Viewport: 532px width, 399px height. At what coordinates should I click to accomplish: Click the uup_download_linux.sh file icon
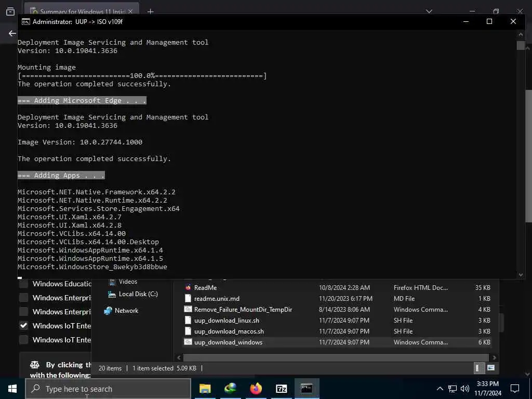click(188, 320)
